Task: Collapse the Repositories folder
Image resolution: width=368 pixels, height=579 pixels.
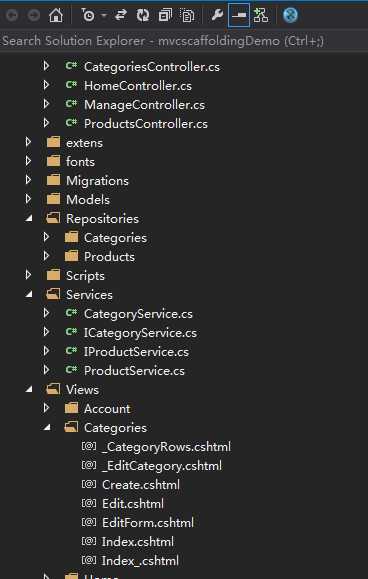Action: point(28,219)
